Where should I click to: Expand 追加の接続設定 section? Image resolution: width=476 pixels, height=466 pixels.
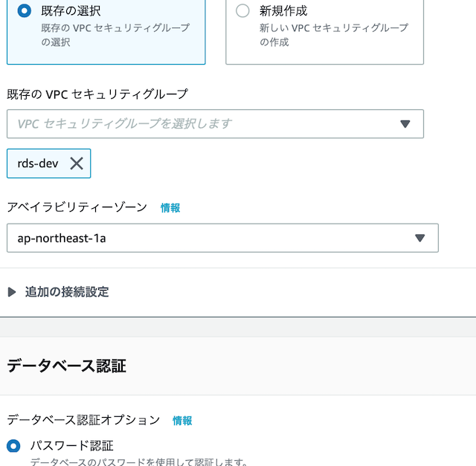(x=12, y=292)
